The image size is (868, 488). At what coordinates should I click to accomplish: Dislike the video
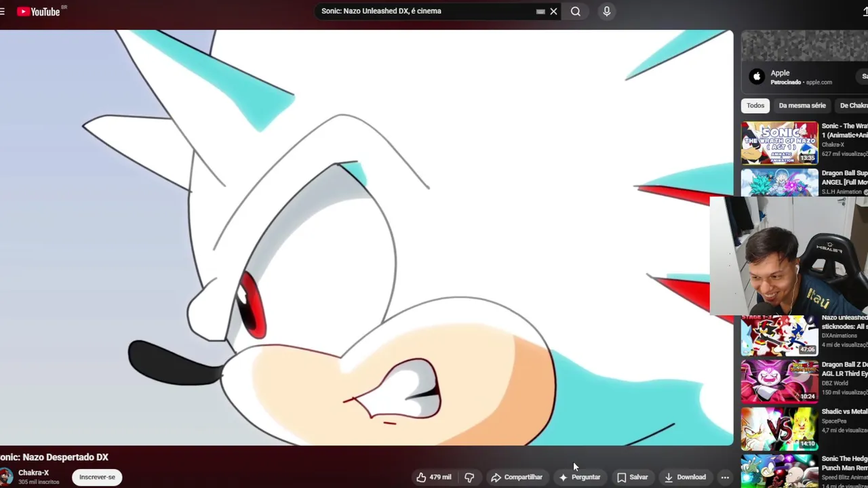(469, 477)
